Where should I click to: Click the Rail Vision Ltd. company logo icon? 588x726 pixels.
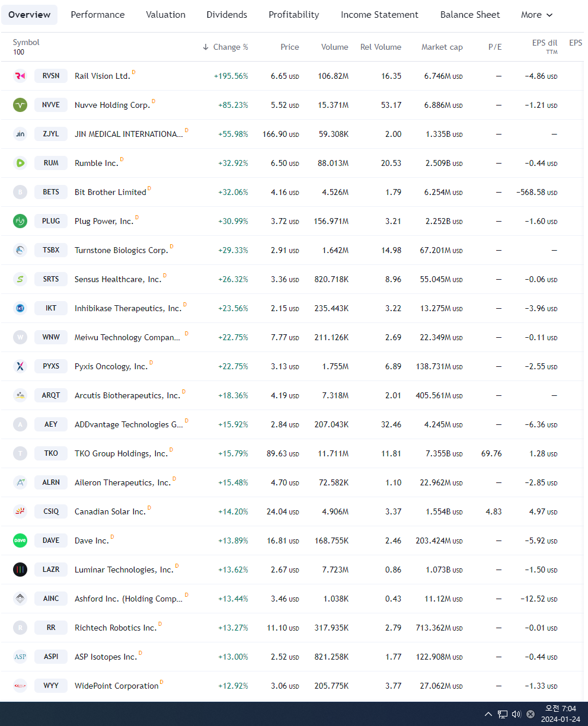pyautogui.click(x=20, y=76)
